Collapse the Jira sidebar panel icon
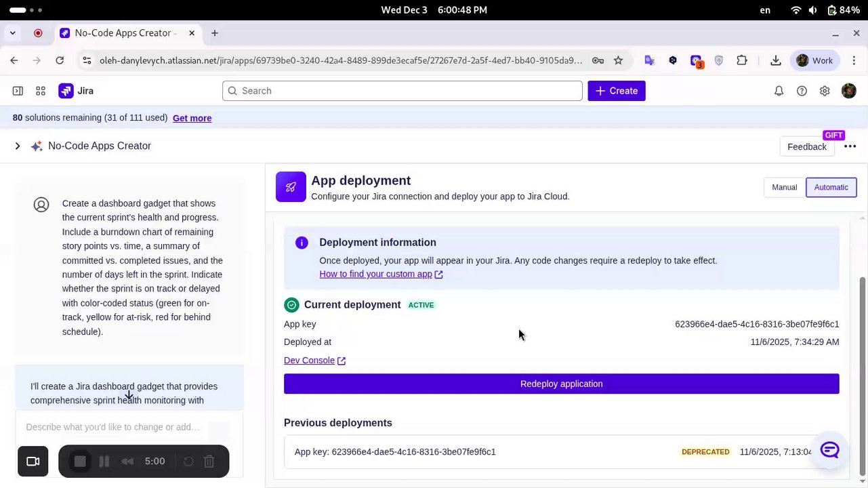The image size is (868, 488). tap(18, 91)
